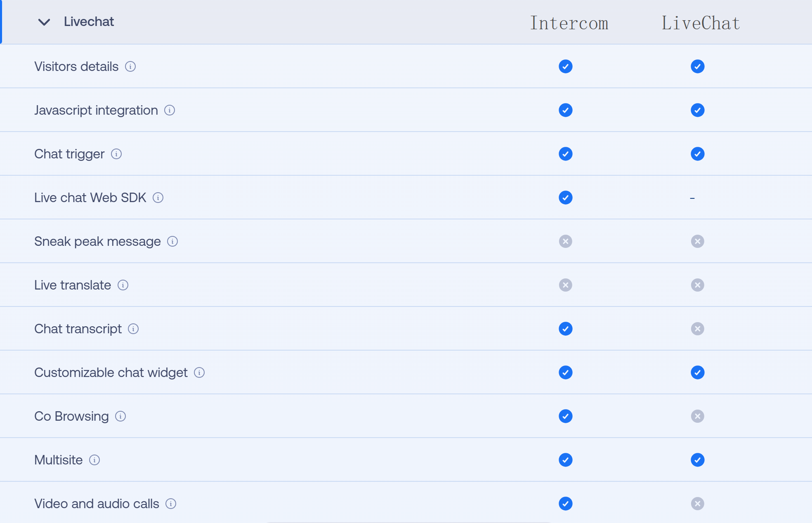This screenshot has height=523, width=812.
Task: Select the Co Browsing feature label
Action: pyautogui.click(x=71, y=416)
